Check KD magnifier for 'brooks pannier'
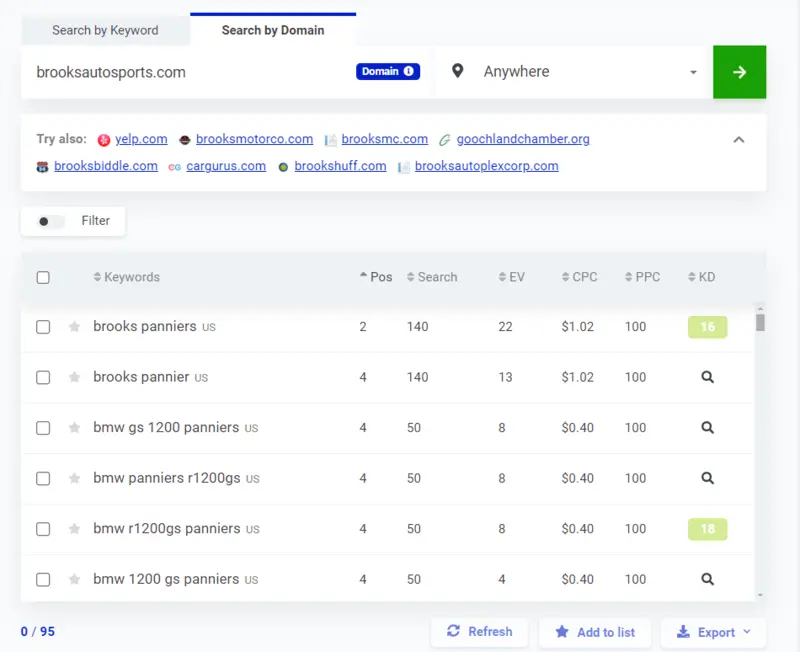 (x=707, y=377)
